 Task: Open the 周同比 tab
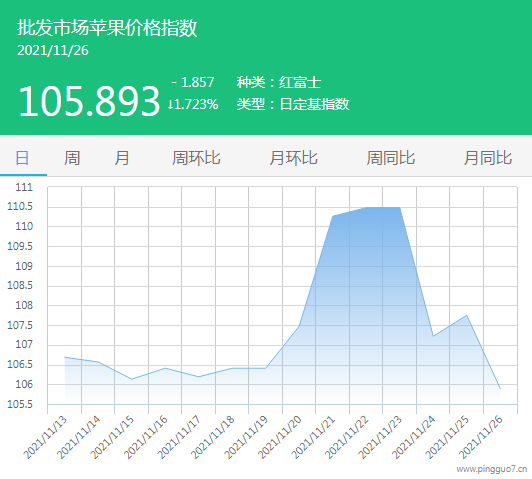pos(391,158)
